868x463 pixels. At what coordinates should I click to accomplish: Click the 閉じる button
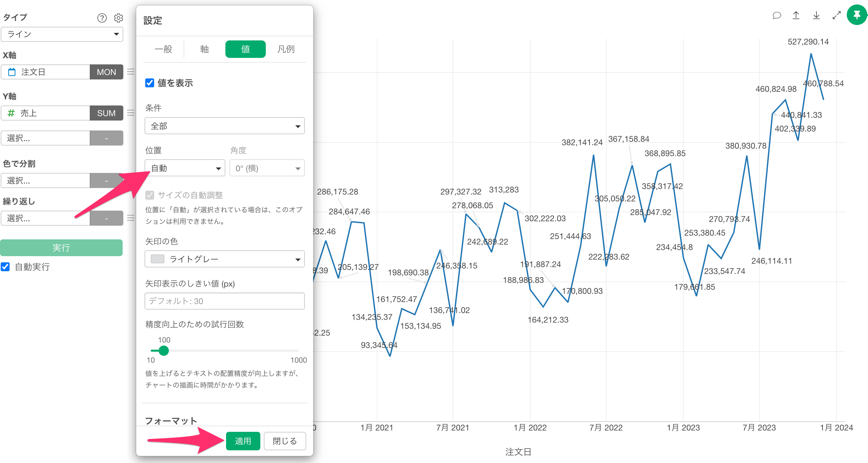(285, 441)
